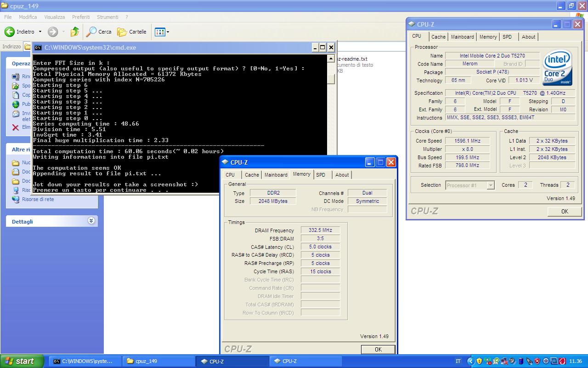Click the network connection crossed-out monitors tray icon

click(x=504, y=361)
